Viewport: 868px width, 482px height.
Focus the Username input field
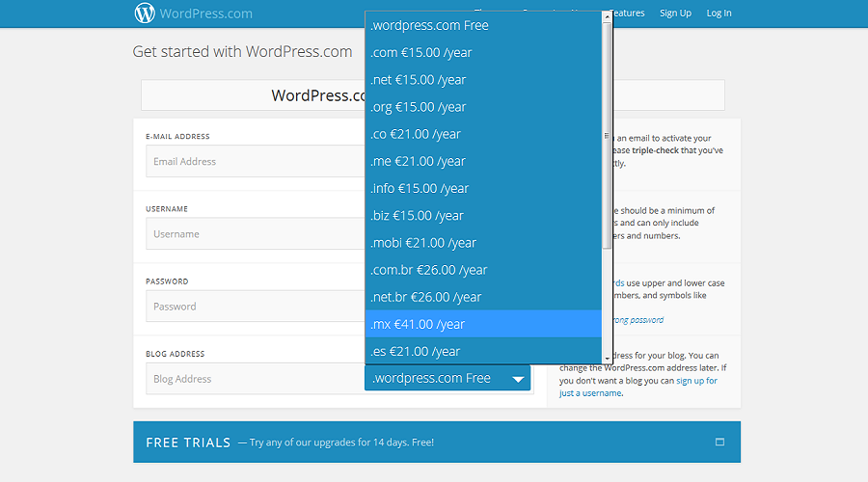(256, 233)
